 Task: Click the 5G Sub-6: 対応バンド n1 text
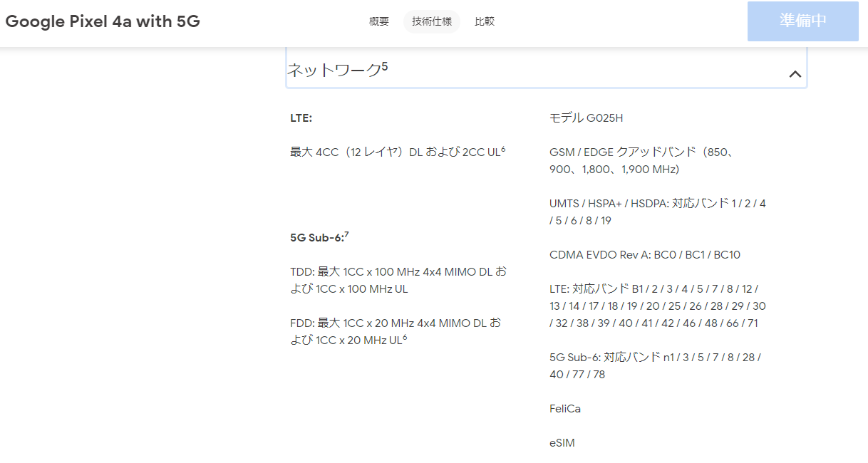click(655, 366)
